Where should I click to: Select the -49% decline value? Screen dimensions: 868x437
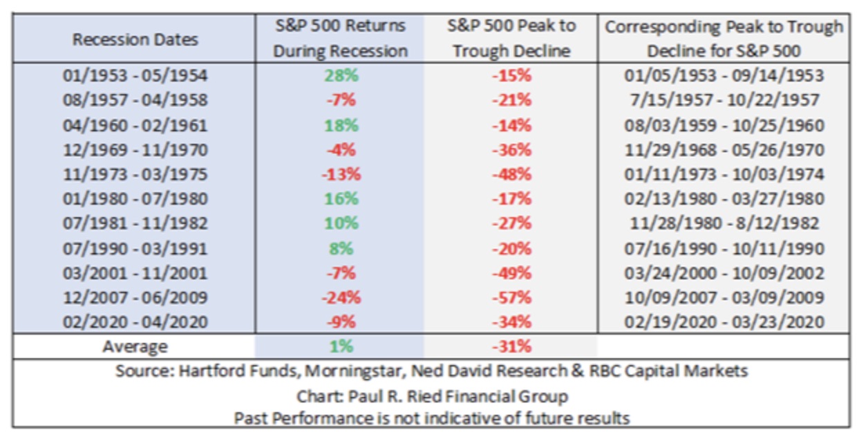511,272
